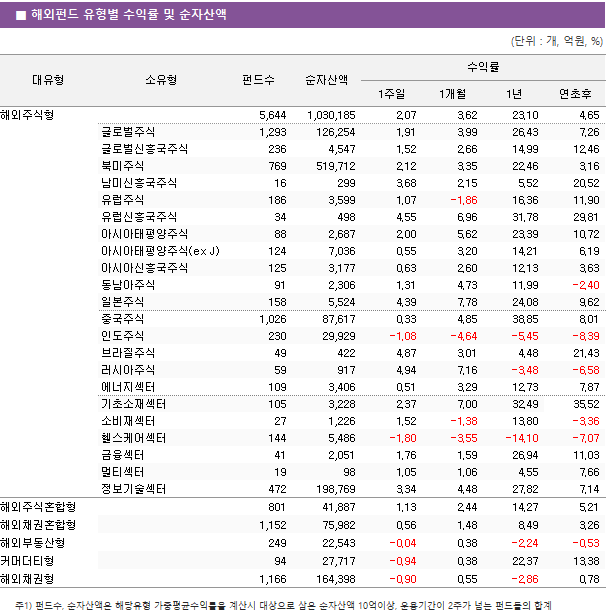Select the 1년 column header

pyautogui.click(x=514, y=94)
